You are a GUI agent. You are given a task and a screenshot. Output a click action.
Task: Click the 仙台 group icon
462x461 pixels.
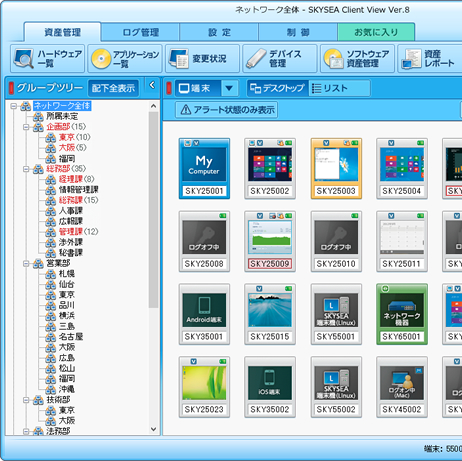click(x=51, y=284)
